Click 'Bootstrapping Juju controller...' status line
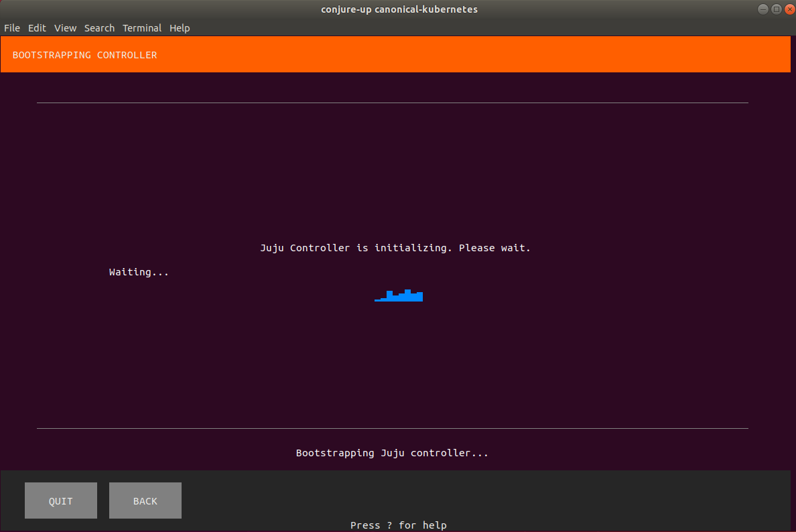This screenshot has height=532, width=796. click(392, 453)
